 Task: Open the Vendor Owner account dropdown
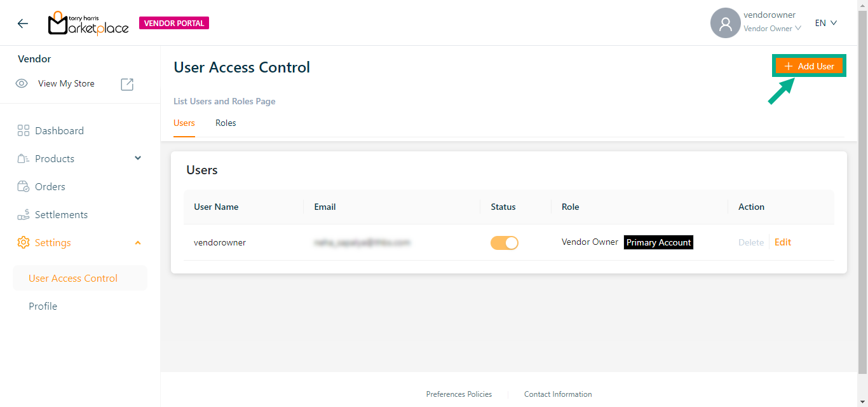772,29
